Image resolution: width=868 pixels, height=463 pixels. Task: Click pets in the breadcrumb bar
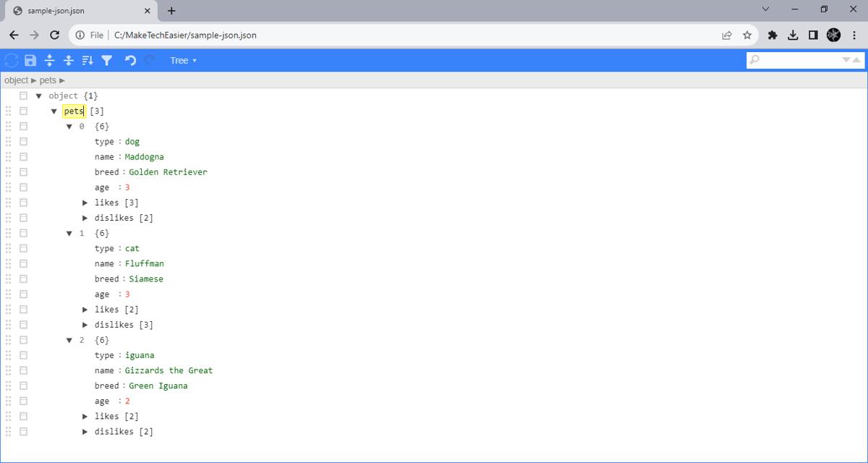pyautogui.click(x=48, y=80)
